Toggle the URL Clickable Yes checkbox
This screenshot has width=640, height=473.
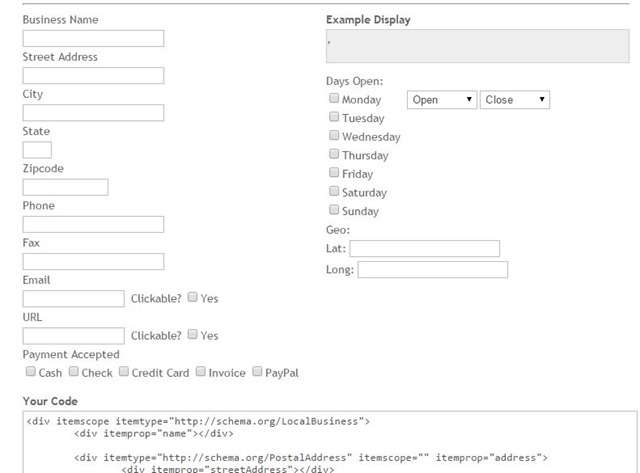[x=193, y=334]
